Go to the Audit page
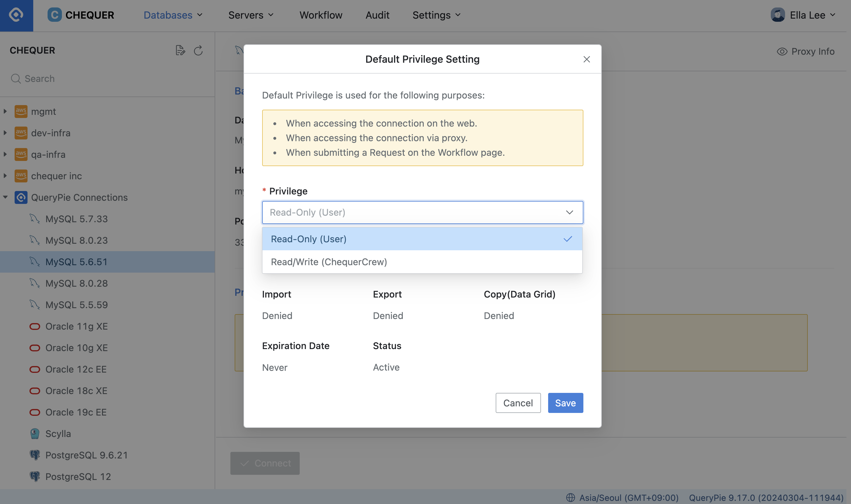Screen dimensions: 851x504 point(377,15)
